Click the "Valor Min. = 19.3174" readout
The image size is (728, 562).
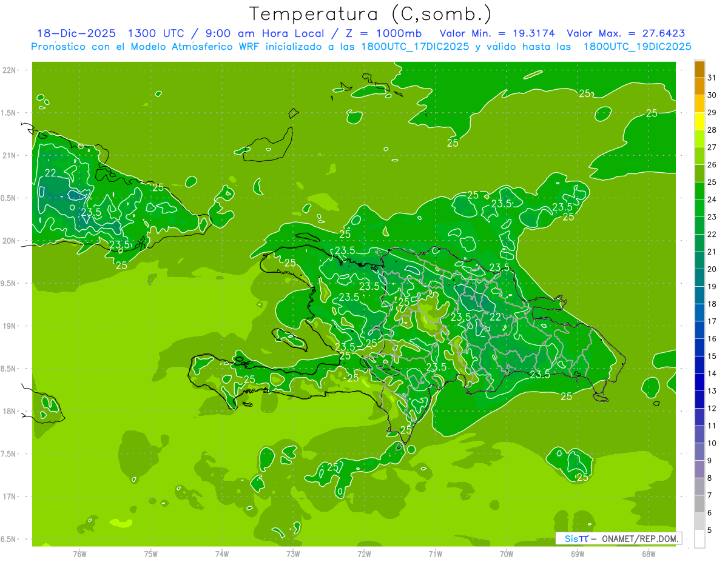point(497,33)
